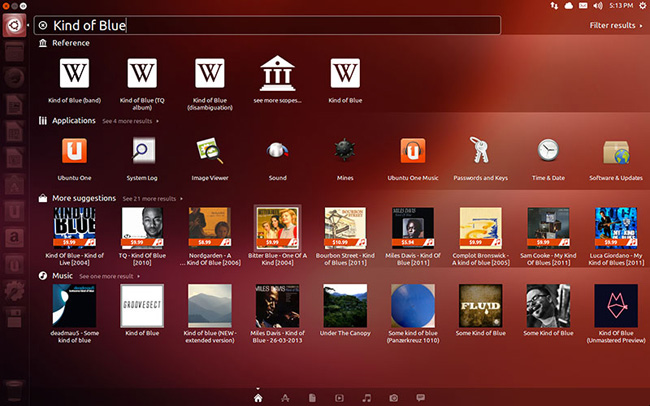Switch to the Photos lens
Image resolution: width=650 pixels, height=406 pixels.
pyautogui.click(x=393, y=398)
